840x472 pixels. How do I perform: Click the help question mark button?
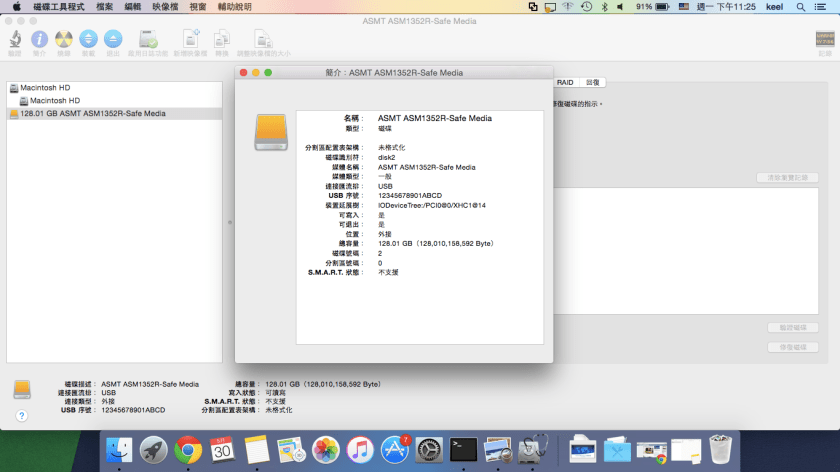pos(21,415)
